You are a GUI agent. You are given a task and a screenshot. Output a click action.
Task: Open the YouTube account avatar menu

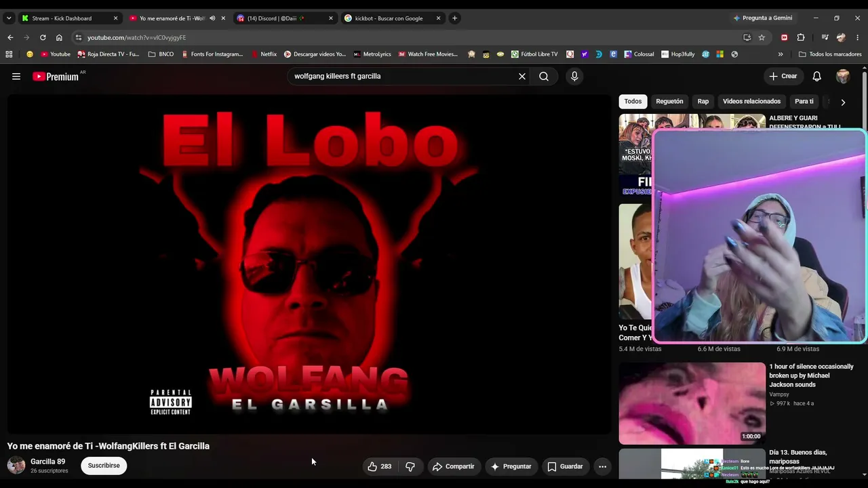(x=843, y=77)
